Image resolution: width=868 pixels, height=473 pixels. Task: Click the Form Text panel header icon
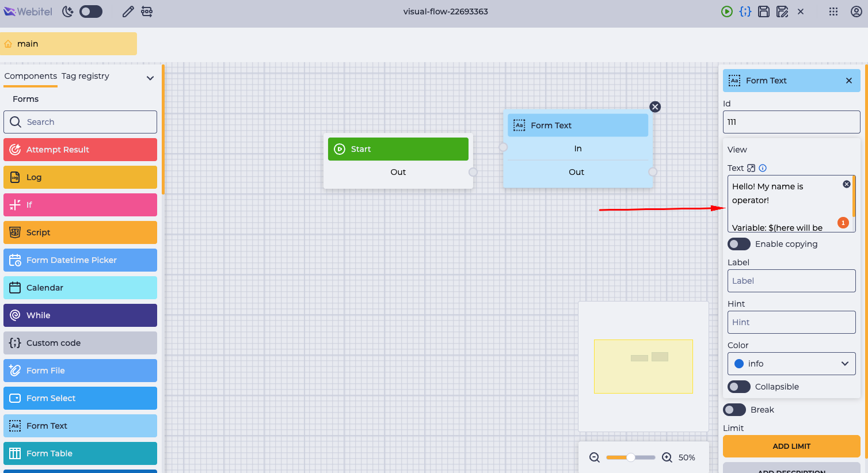click(x=734, y=81)
